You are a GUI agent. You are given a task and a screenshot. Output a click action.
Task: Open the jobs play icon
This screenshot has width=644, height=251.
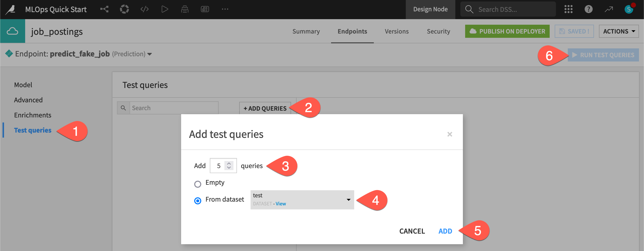165,9
